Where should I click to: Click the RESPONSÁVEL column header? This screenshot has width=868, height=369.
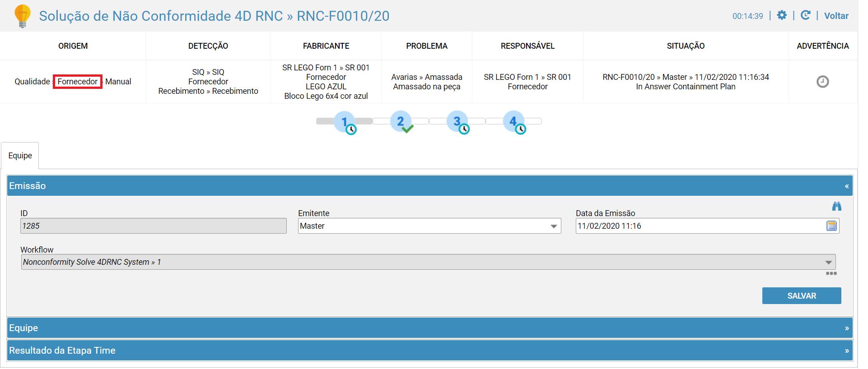[527, 46]
